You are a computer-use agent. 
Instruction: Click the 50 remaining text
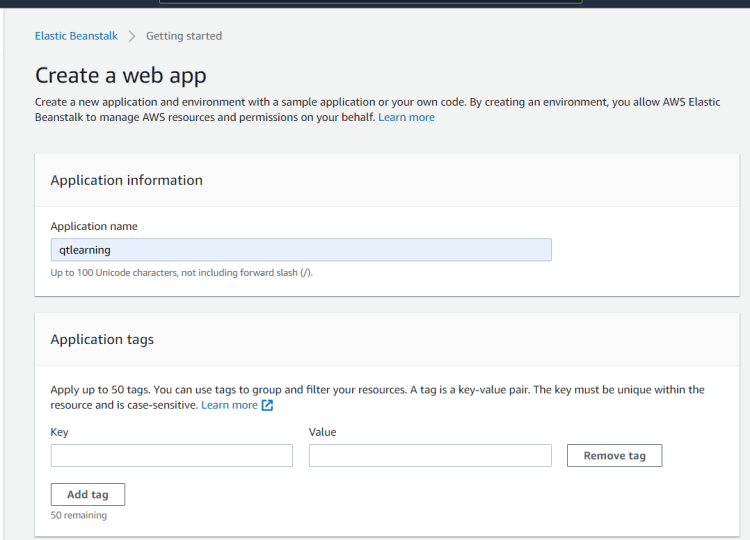tap(79, 515)
